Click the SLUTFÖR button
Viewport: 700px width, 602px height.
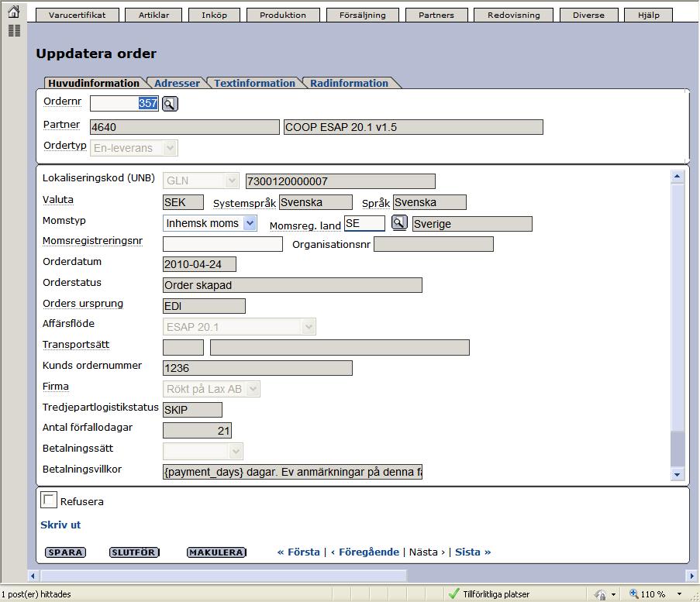134,552
